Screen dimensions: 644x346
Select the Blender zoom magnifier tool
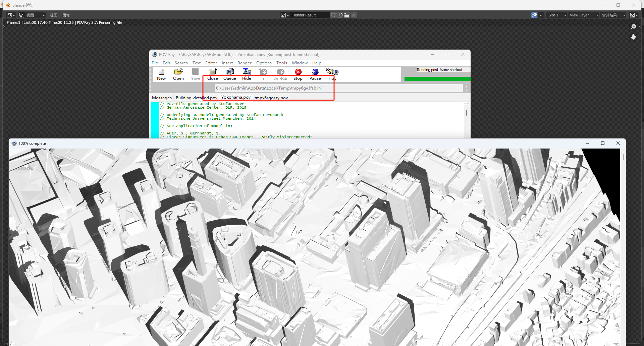[633, 27]
